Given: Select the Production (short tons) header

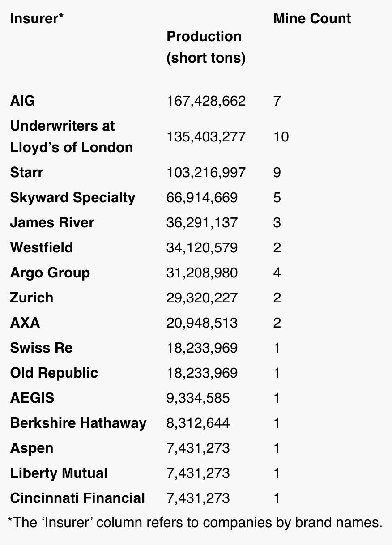Looking at the screenshot, I should [x=206, y=47].
